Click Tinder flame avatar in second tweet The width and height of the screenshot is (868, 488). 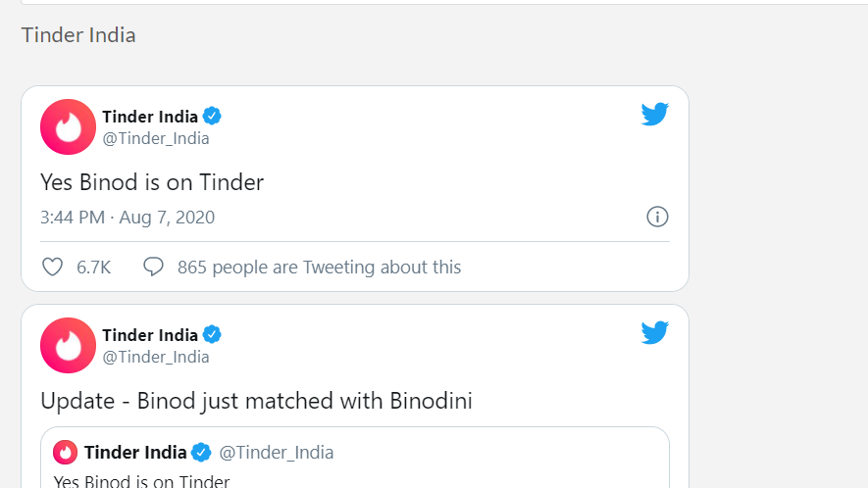(68, 345)
